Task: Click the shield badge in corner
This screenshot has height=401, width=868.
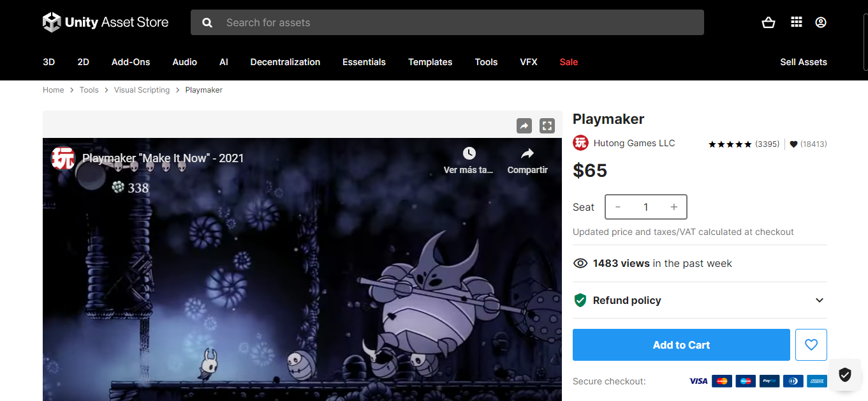Action: [845, 375]
